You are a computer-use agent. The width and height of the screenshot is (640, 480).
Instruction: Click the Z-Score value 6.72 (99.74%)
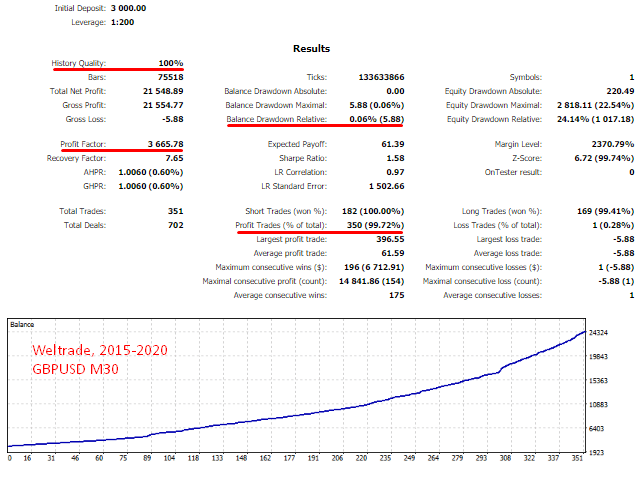[x=600, y=158]
